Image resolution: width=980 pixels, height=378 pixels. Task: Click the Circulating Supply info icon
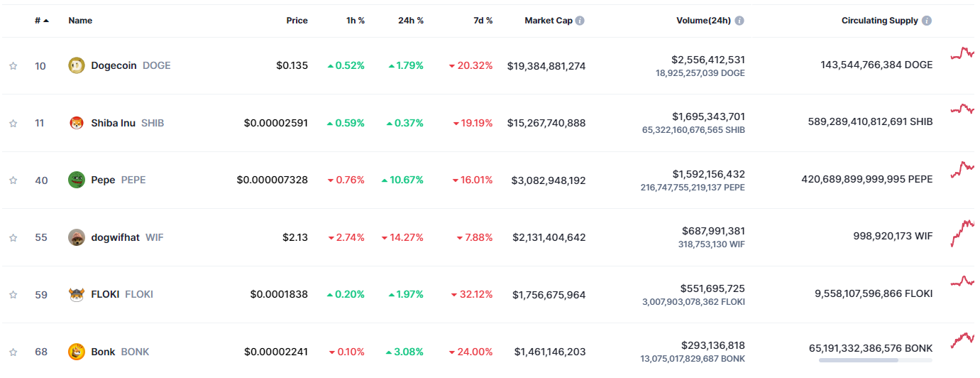[927, 21]
